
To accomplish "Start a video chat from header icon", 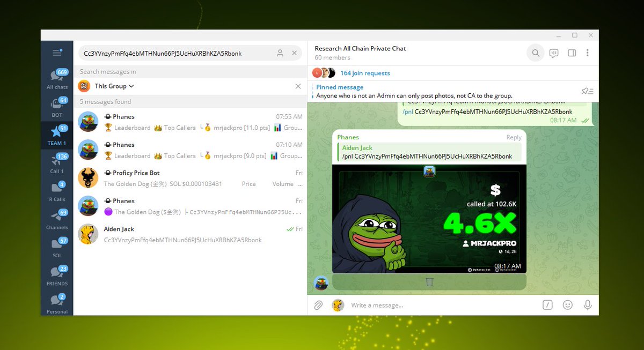I will click(554, 53).
